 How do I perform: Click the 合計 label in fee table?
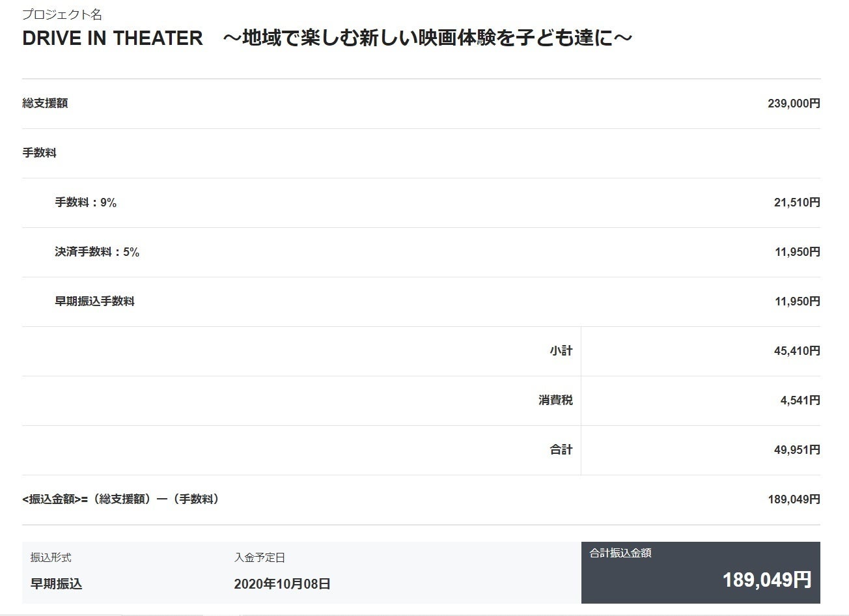pos(561,450)
